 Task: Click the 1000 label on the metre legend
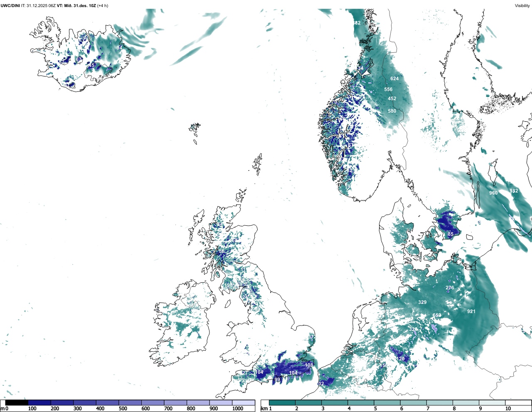[x=238, y=409]
